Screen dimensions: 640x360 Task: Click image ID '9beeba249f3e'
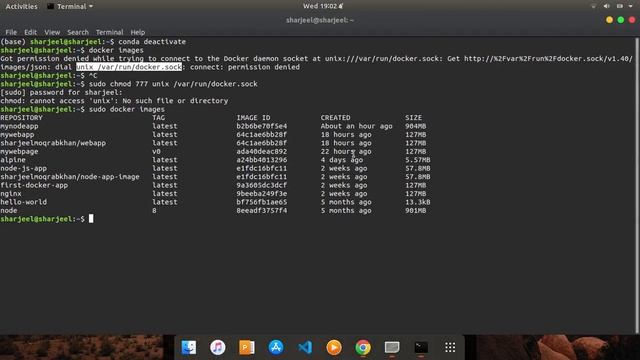pos(262,193)
